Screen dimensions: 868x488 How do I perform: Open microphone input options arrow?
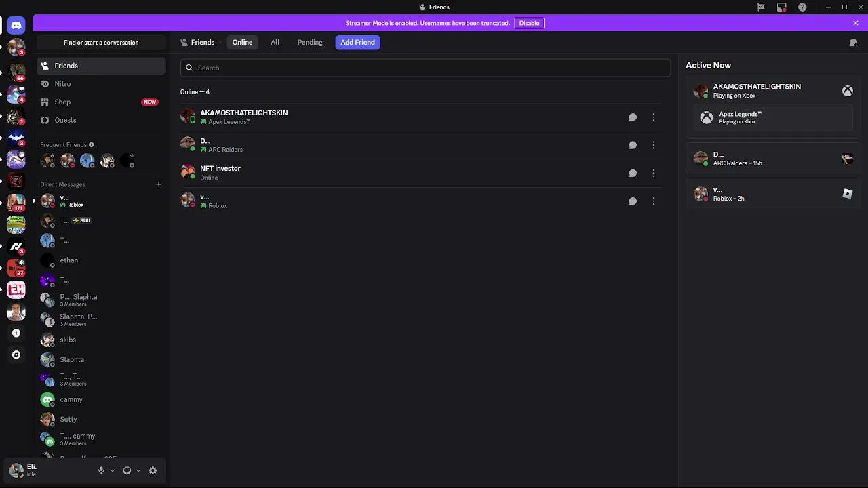point(113,470)
